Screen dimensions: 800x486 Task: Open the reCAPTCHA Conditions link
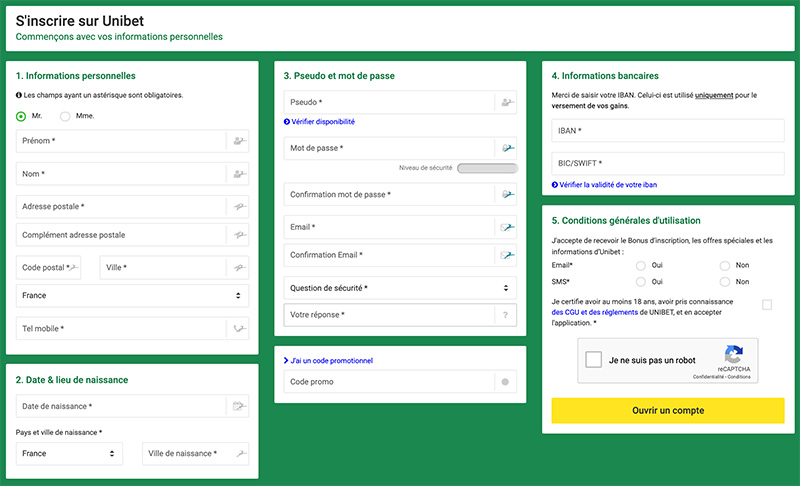(x=739, y=377)
